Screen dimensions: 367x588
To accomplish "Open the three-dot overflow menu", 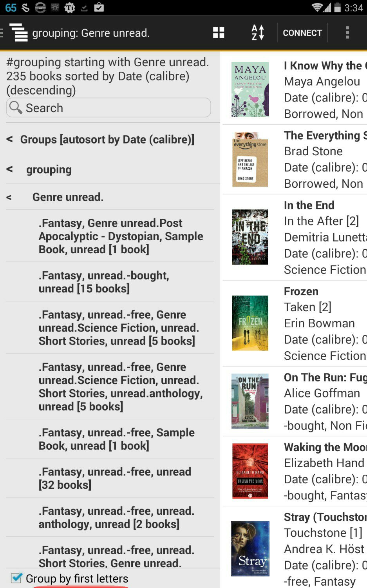I will point(347,33).
